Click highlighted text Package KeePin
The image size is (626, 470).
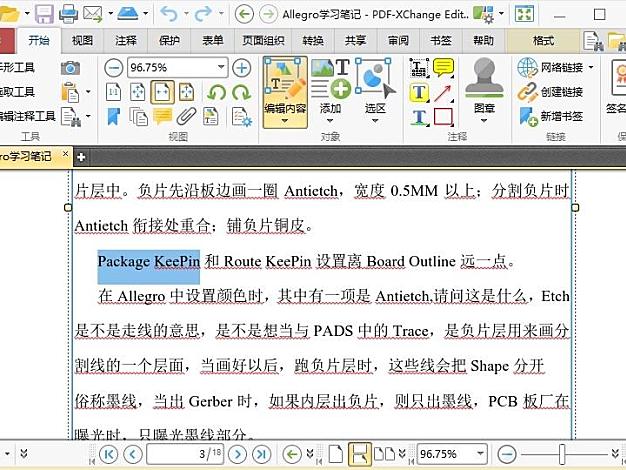(149, 262)
